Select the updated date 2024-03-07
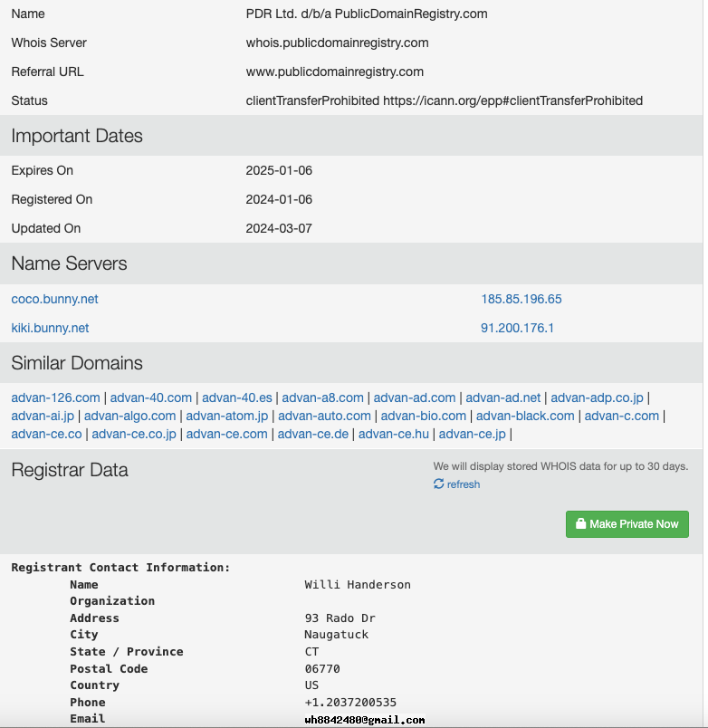Screen dimensions: 708x728 [279, 228]
